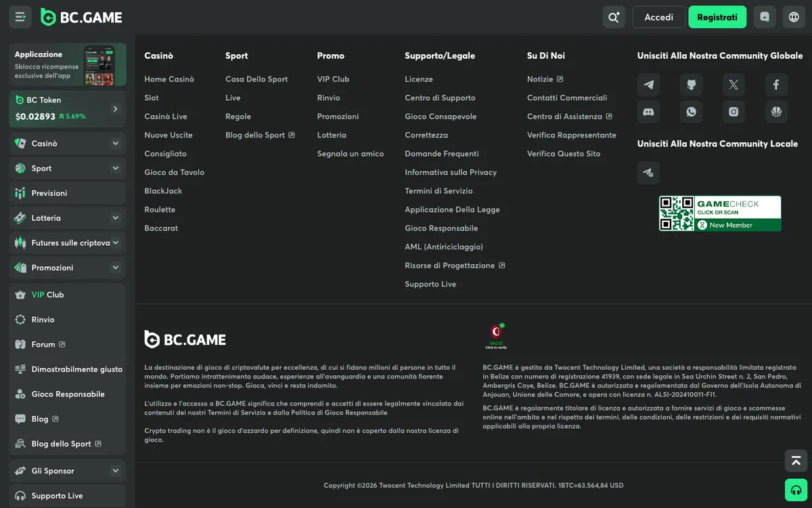
Task: Open the Domande Frequenti link
Action: [442, 154]
